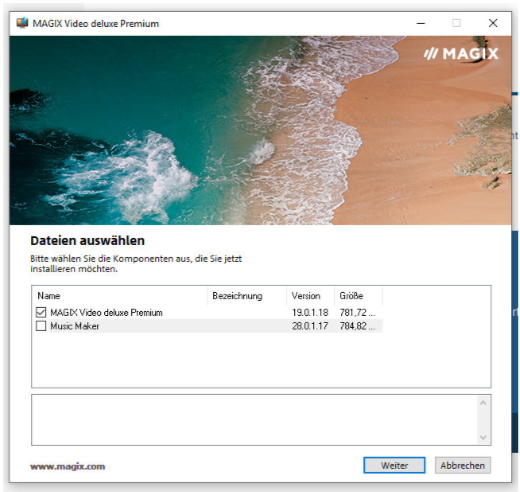Check the Music Maker checkbox
Viewport: 520px width, 492px height.
click(x=41, y=326)
